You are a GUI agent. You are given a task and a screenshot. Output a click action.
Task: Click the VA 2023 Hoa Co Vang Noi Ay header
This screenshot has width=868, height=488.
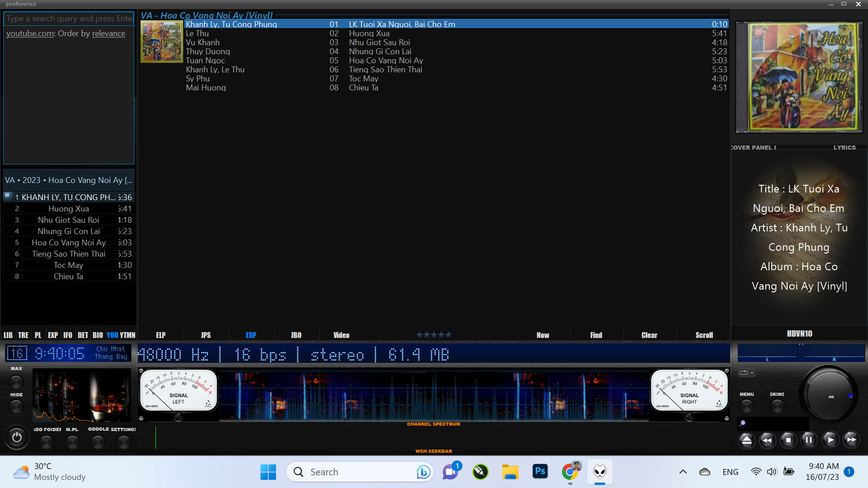pyautogui.click(x=68, y=180)
